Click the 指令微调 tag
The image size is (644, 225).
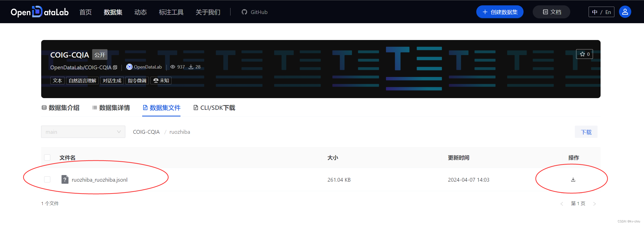(x=137, y=81)
